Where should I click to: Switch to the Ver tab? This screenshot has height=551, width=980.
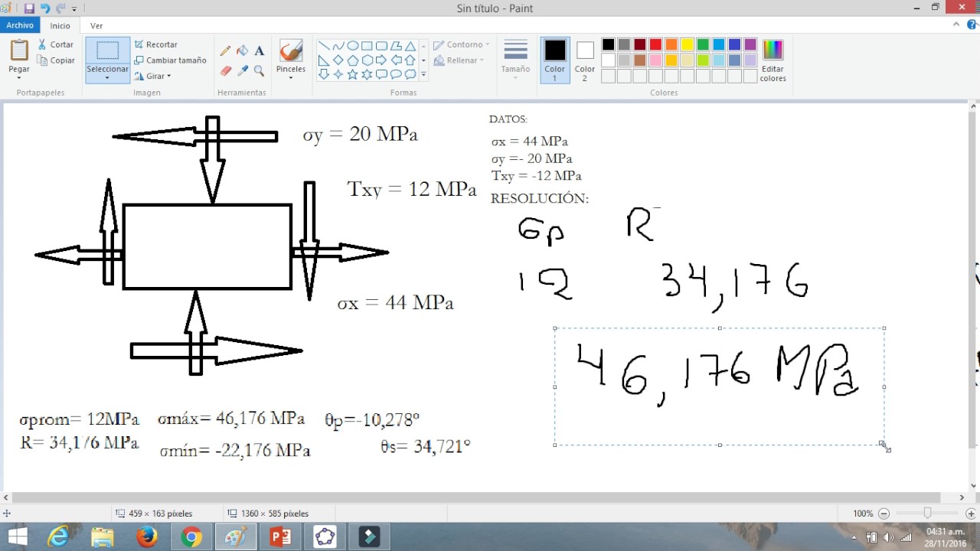click(96, 25)
